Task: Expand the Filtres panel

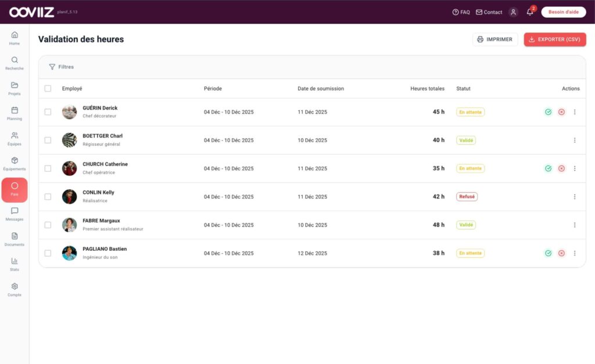Action: [61, 67]
